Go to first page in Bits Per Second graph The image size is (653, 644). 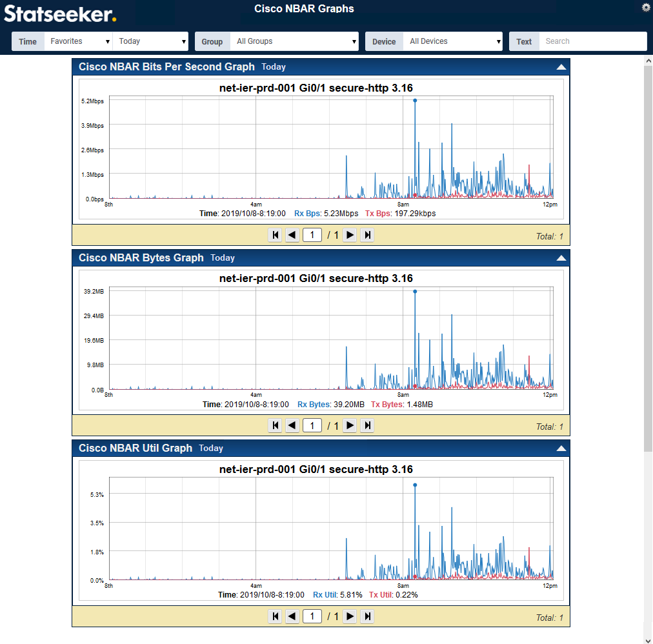tap(276, 235)
